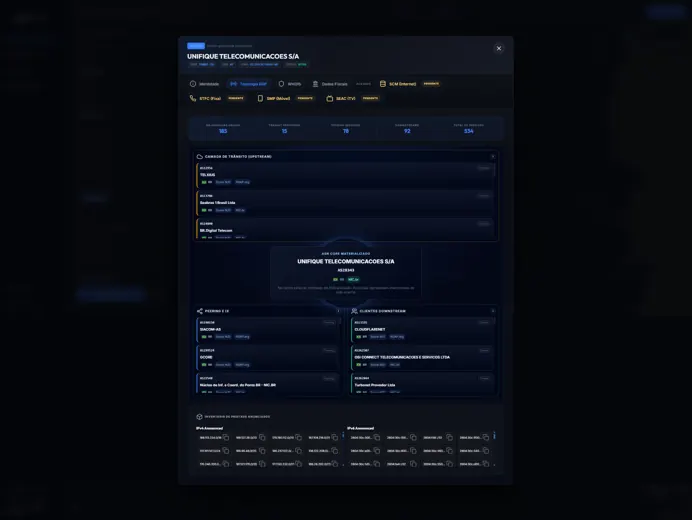Click the Score N/D tag on the CLOUDFLARENET card
Viewport: 692px width, 520px height.
378,337
